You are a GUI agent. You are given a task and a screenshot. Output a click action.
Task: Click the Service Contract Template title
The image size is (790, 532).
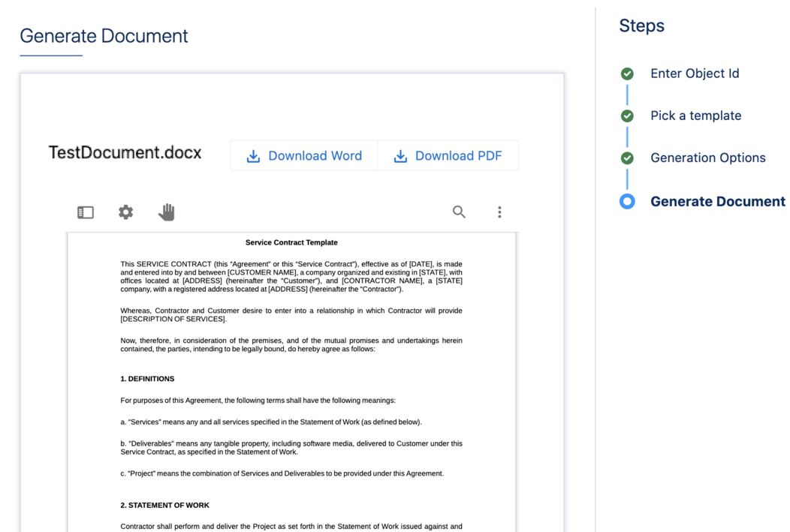pos(291,242)
